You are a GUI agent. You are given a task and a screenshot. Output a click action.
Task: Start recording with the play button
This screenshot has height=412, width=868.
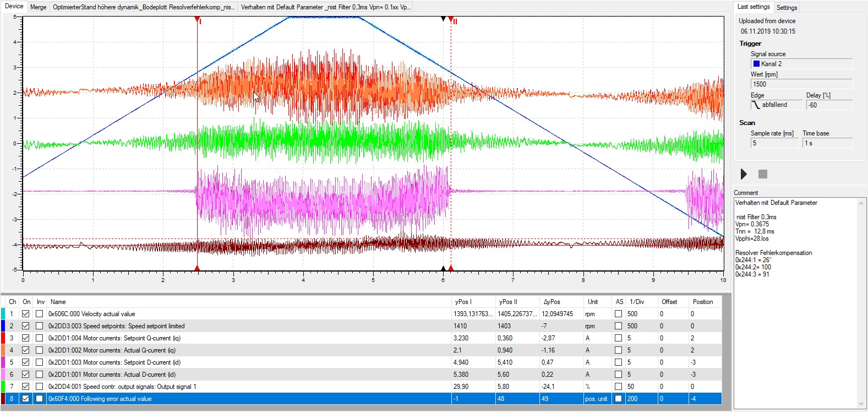[x=744, y=174]
